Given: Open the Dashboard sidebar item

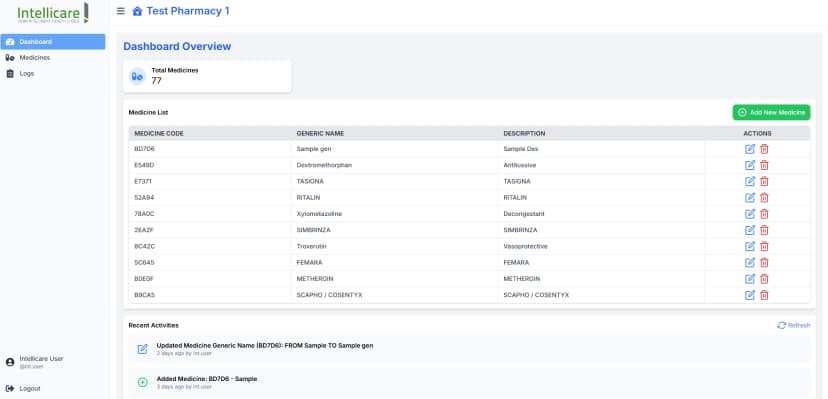Looking at the screenshot, I should click(x=53, y=42).
